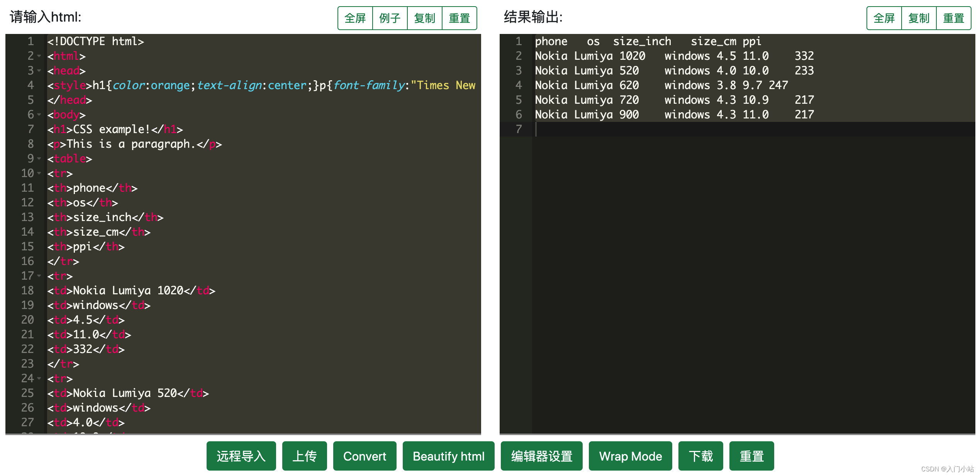Click Beautify html button
The height and width of the screenshot is (476, 980).
point(448,456)
